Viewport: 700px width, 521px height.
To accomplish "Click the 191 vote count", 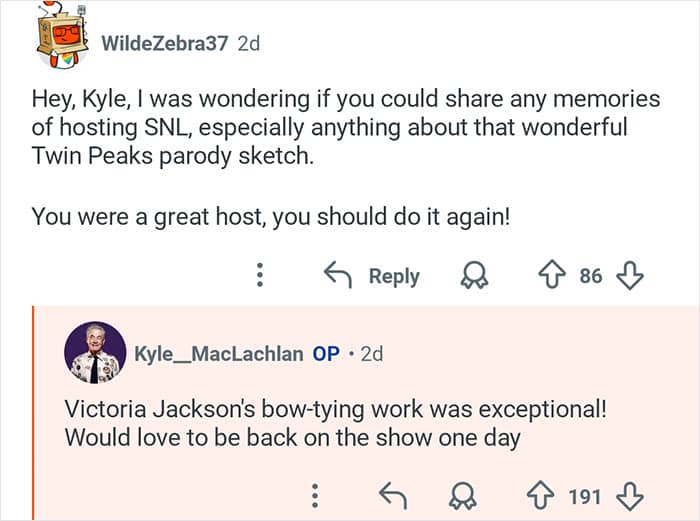I will [x=584, y=495].
